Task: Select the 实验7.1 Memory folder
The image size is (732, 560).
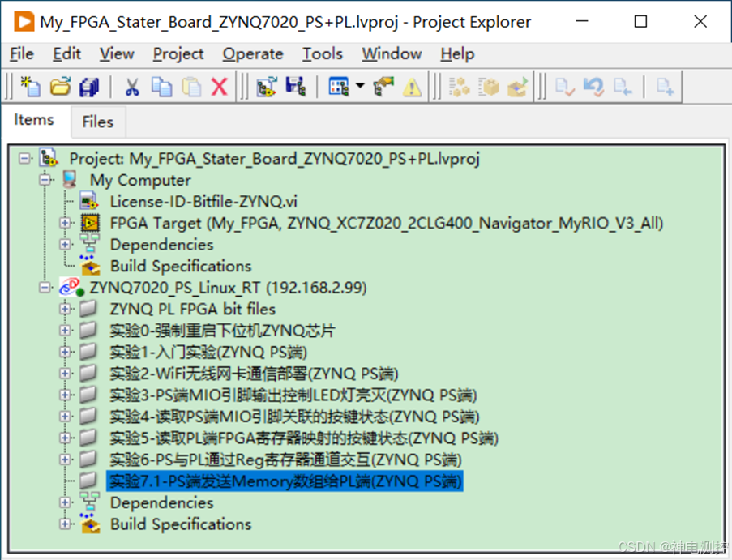Action: (x=285, y=481)
